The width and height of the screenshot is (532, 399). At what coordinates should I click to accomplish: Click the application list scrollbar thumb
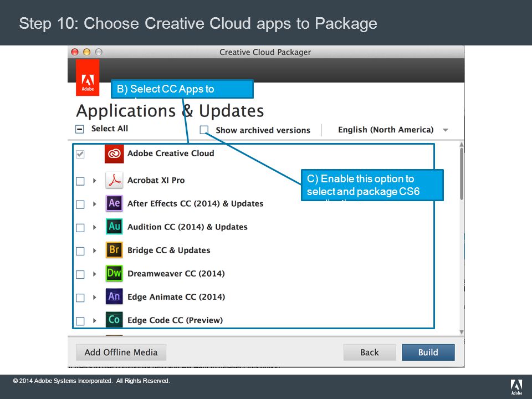[462, 173]
